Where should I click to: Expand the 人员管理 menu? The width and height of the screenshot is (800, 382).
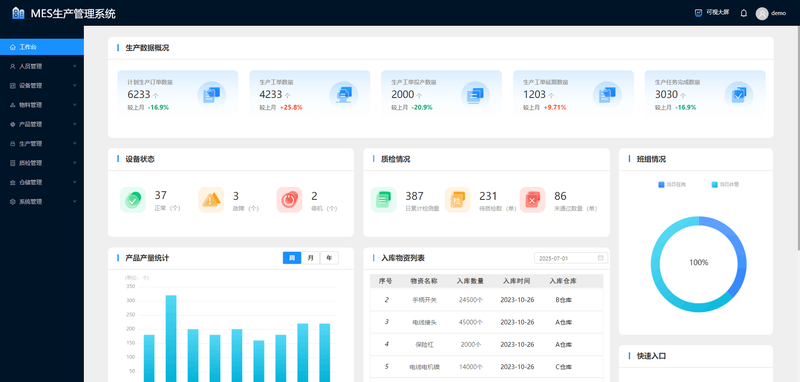click(42, 66)
